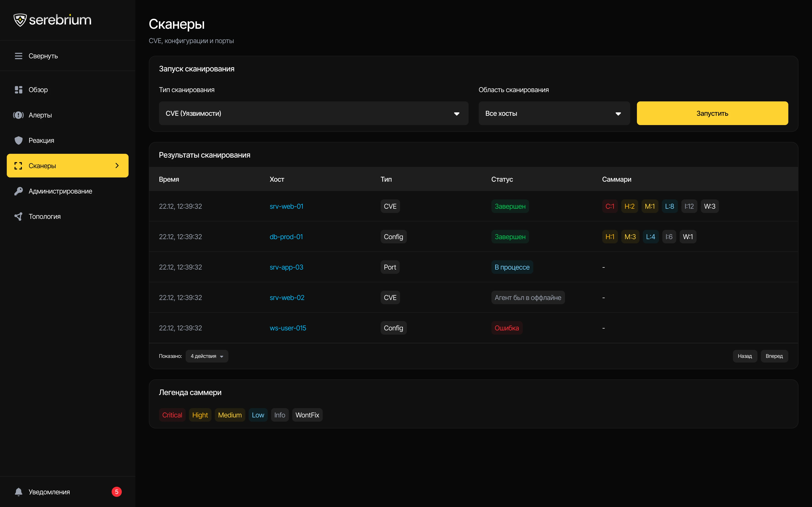Click the Алерты alert icon
The height and width of the screenshot is (507, 812).
click(x=18, y=115)
